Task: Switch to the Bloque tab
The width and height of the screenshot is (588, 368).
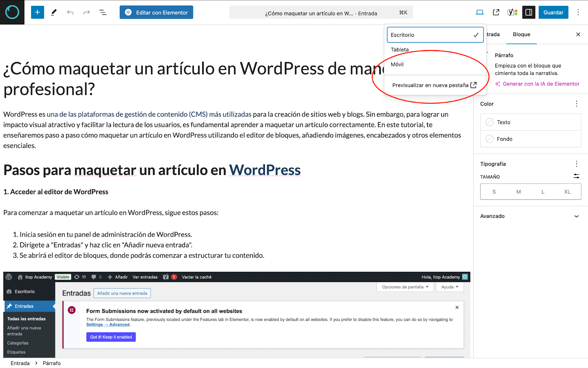Action: point(521,34)
